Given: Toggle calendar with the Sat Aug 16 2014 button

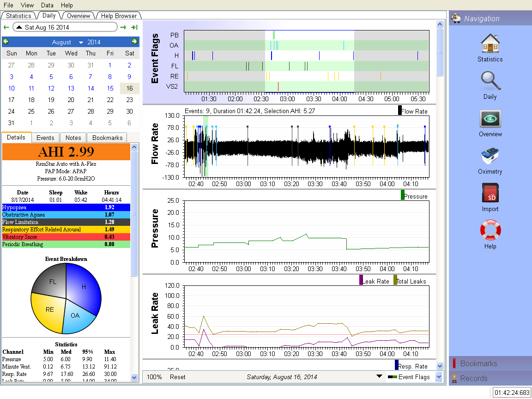Looking at the screenshot, I should pyautogui.click(x=65, y=27).
